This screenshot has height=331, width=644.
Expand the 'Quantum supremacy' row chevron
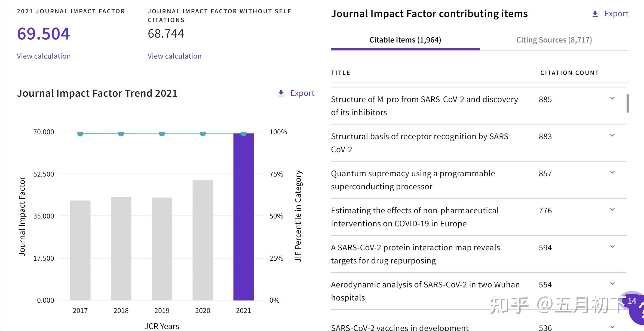(x=612, y=172)
